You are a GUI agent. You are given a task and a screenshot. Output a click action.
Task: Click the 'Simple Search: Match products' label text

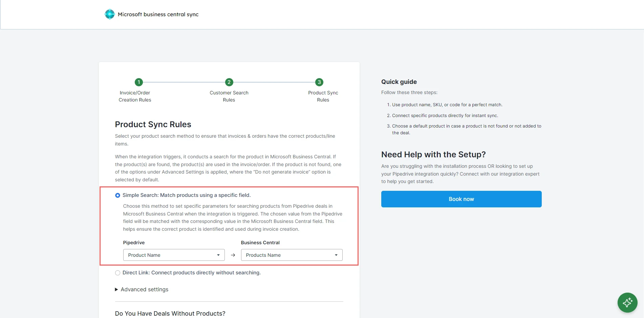pos(187,195)
